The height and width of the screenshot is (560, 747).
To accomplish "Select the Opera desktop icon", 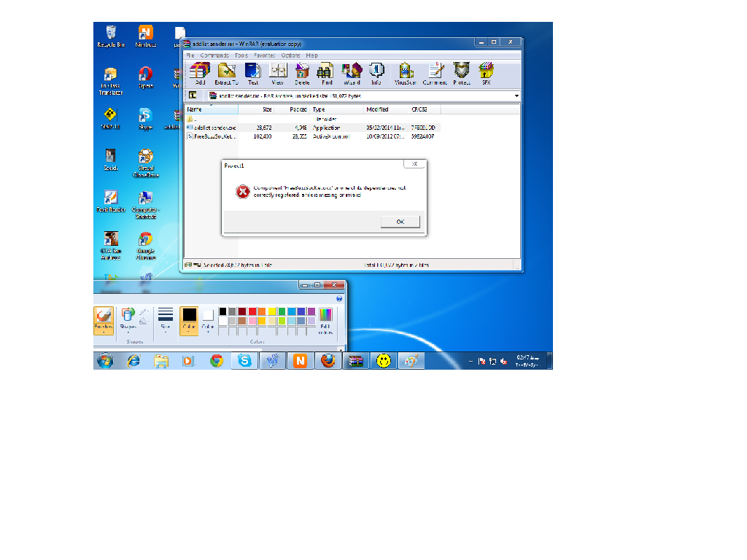I will [x=146, y=77].
